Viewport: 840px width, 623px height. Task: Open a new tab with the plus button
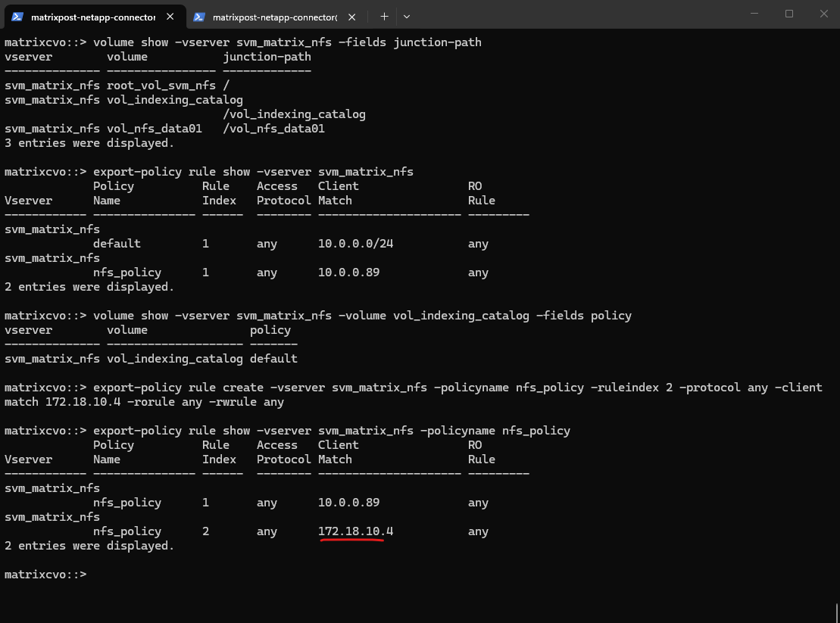pos(384,17)
